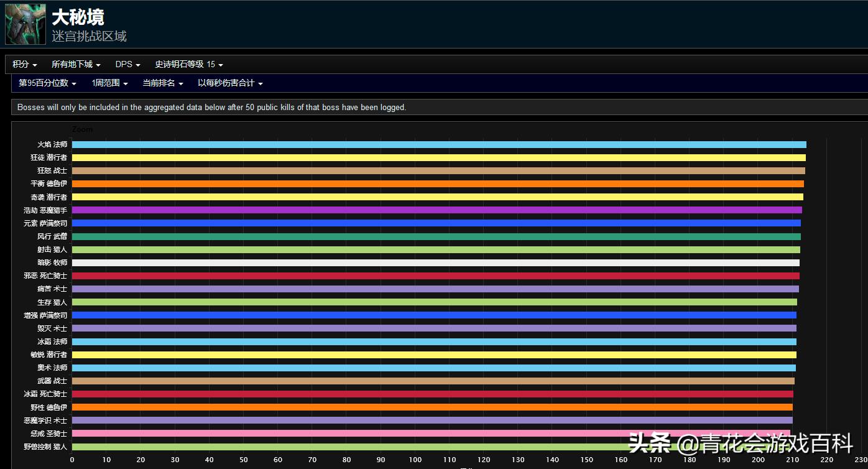Click the purple bar for 浩劫 恶魔猎手
Viewport: 868px width, 469px height.
click(437, 210)
